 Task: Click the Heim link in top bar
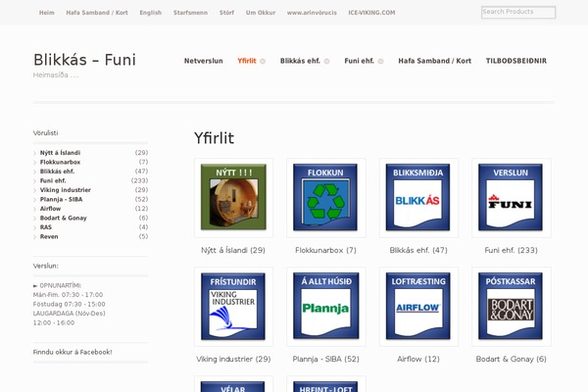(x=47, y=13)
